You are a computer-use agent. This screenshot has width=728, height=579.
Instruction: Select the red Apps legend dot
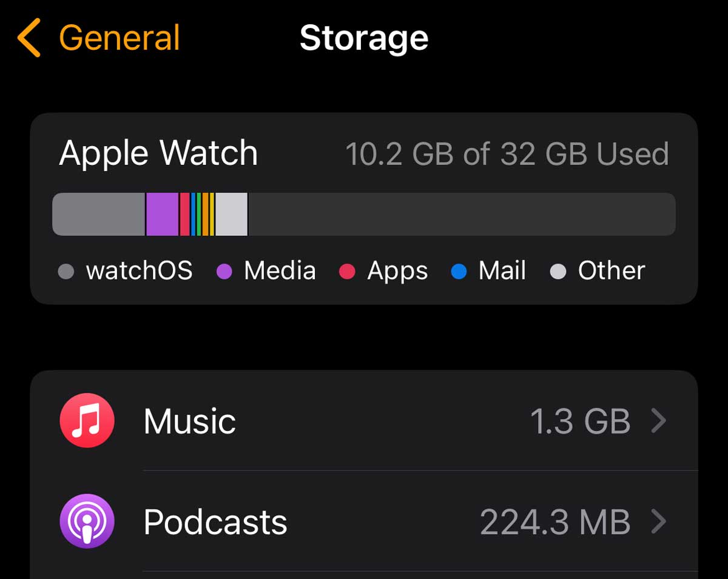347,271
